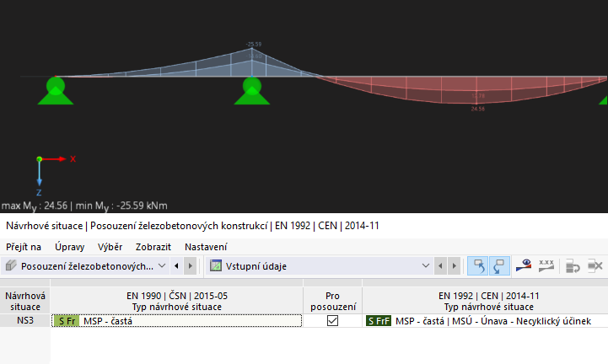
Task: Click the max My / min My status text
Action: click(x=84, y=206)
